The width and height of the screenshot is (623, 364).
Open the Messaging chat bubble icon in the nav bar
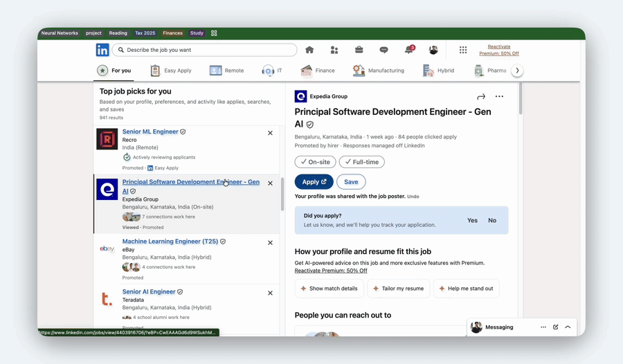383,50
